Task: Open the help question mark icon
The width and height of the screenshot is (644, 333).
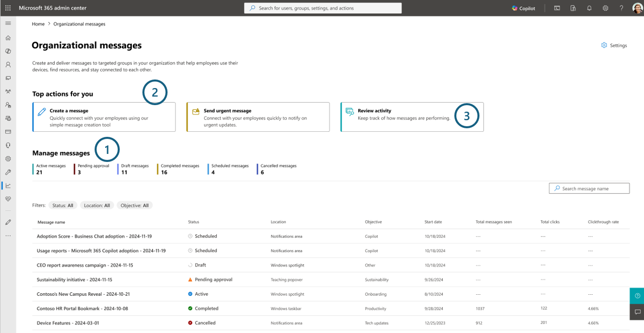Action: pyautogui.click(x=621, y=8)
